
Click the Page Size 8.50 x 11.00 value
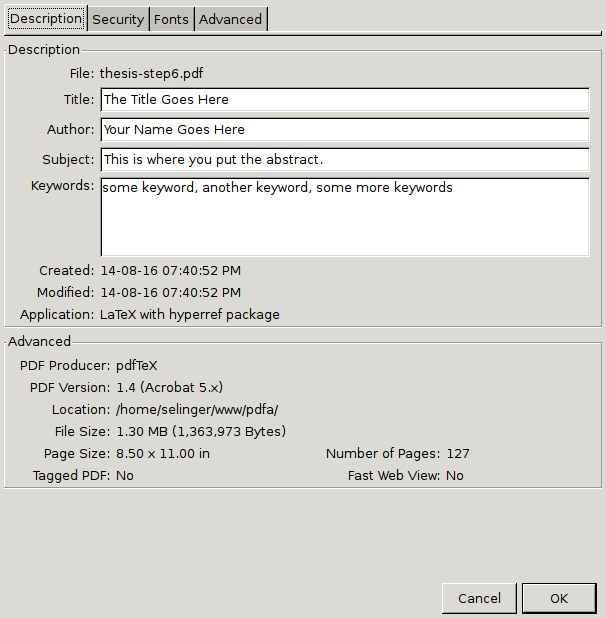pos(163,454)
